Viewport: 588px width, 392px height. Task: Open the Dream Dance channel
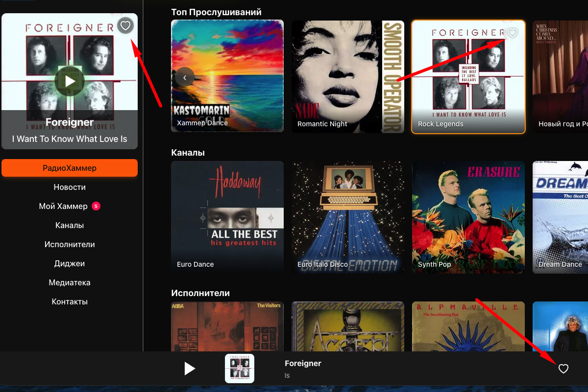pyautogui.click(x=560, y=217)
